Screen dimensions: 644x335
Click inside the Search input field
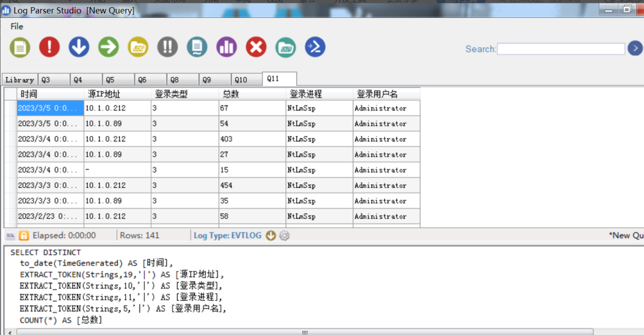pyautogui.click(x=561, y=49)
